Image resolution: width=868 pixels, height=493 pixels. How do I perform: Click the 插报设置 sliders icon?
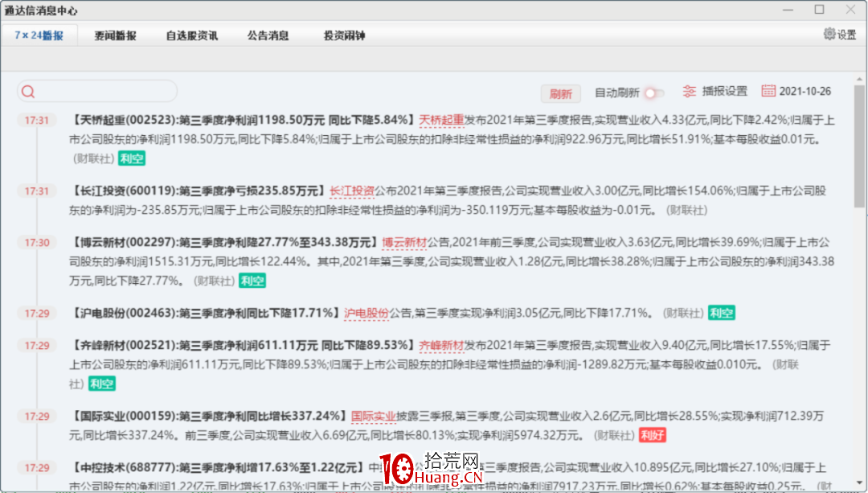[x=689, y=92]
